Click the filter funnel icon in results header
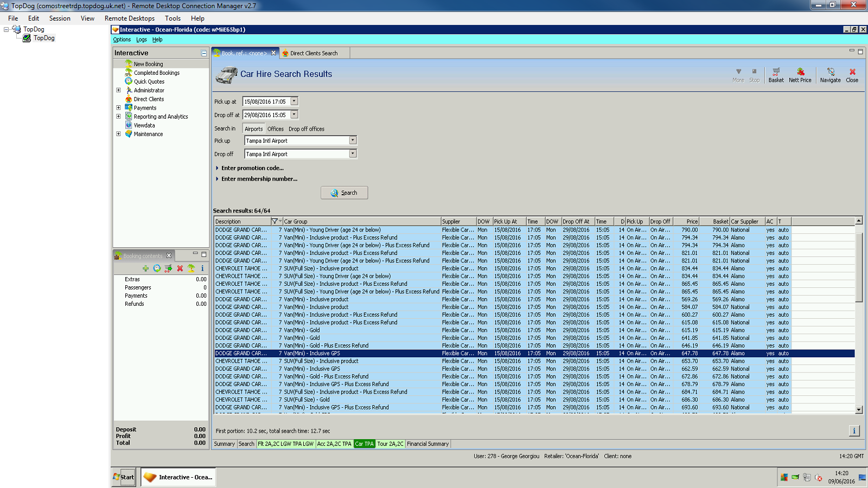 pos(275,221)
